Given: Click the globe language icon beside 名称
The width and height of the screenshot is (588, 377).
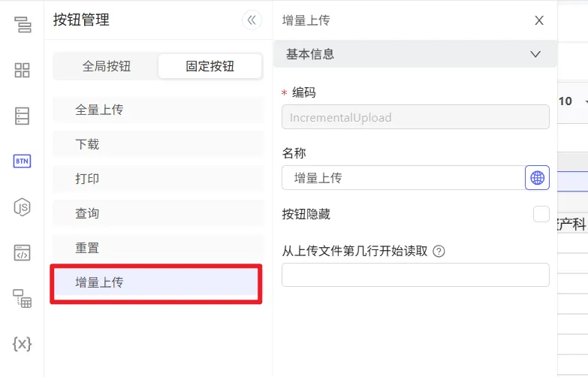Looking at the screenshot, I should 537,178.
